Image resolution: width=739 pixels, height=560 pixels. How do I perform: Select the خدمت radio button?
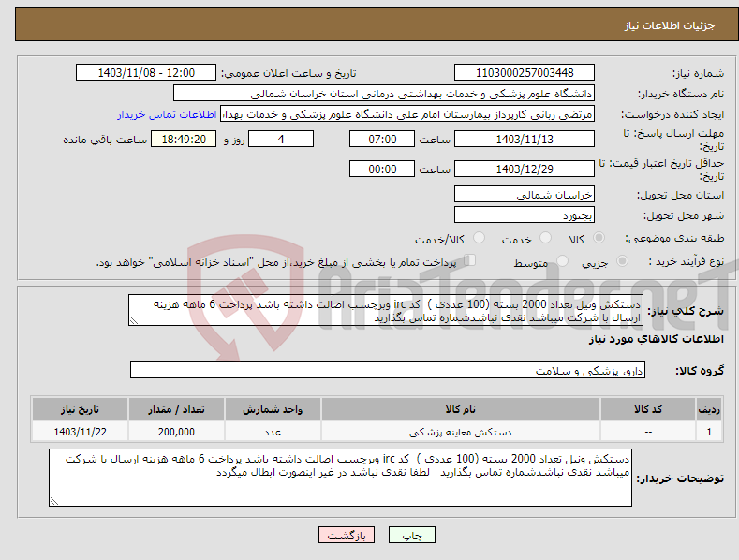pos(545,238)
